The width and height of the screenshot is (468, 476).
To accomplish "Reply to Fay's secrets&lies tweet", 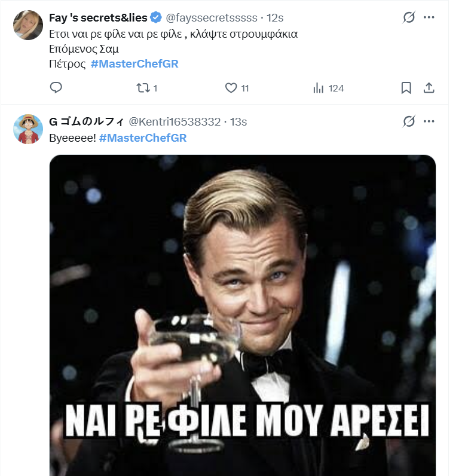I will (56, 88).
